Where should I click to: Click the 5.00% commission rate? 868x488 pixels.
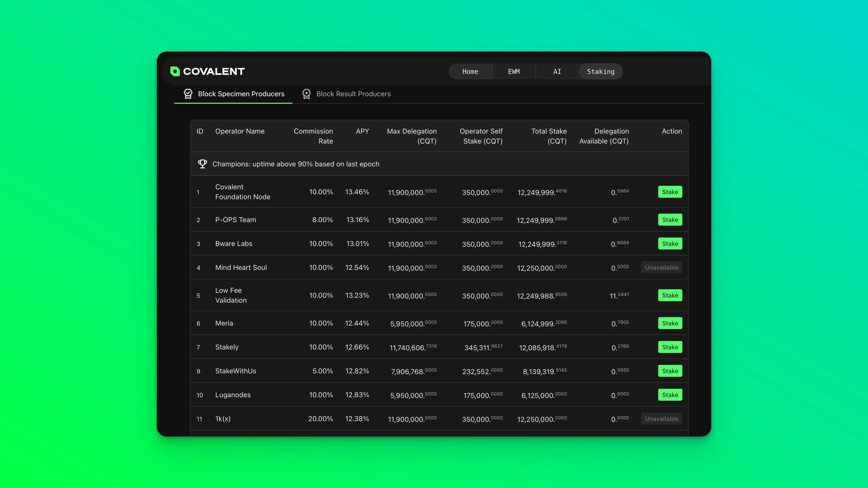323,371
